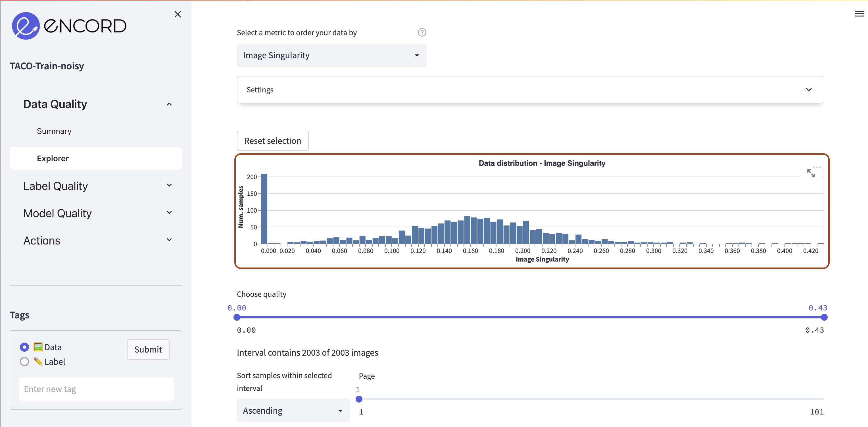Collapse the Data Quality section
The height and width of the screenshot is (427, 868).
[96, 104]
